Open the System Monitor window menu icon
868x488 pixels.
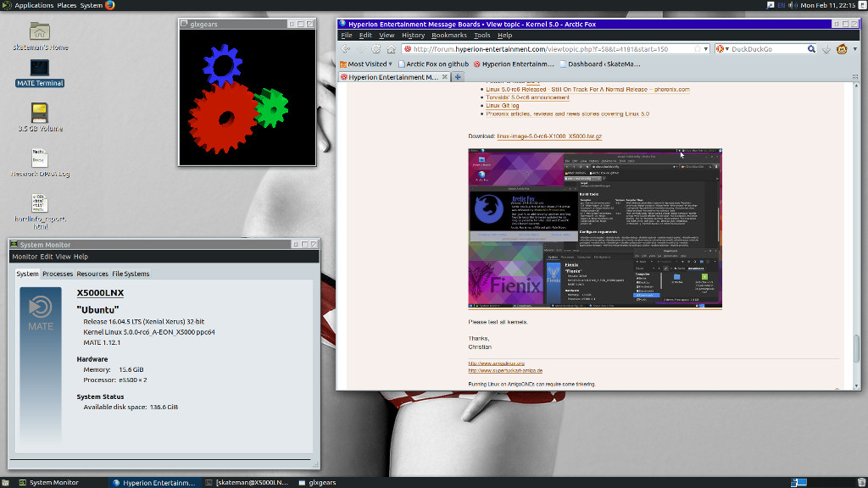[x=14, y=245]
